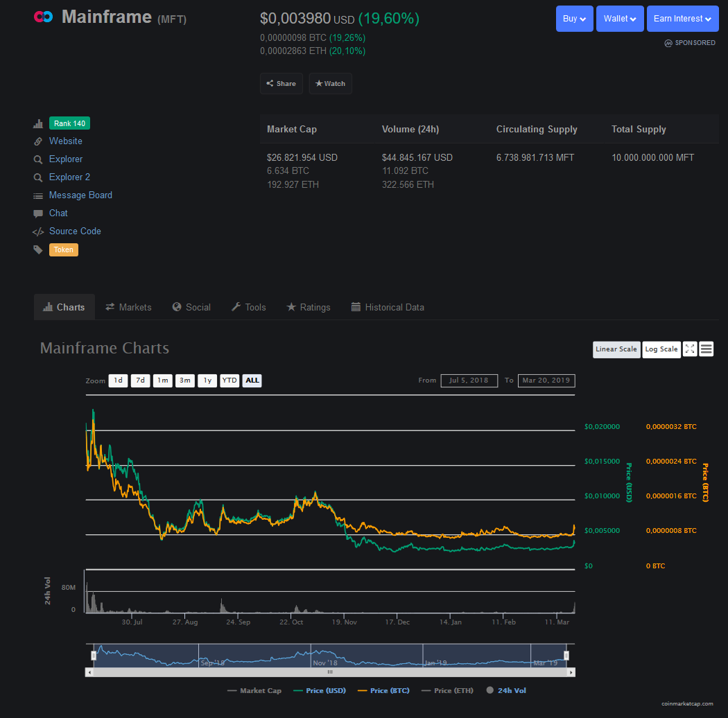Click the 6.738.981.713 MFT supply value
This screenshot has width=728, height=718.
click(535, 158)
